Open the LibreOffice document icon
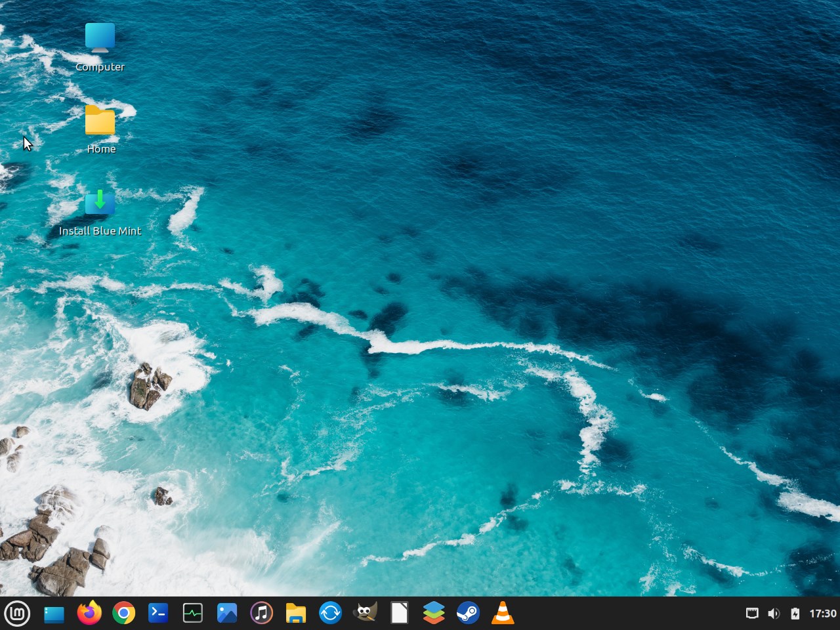Viewport: 840px width, 630px height. pos(399,614)
